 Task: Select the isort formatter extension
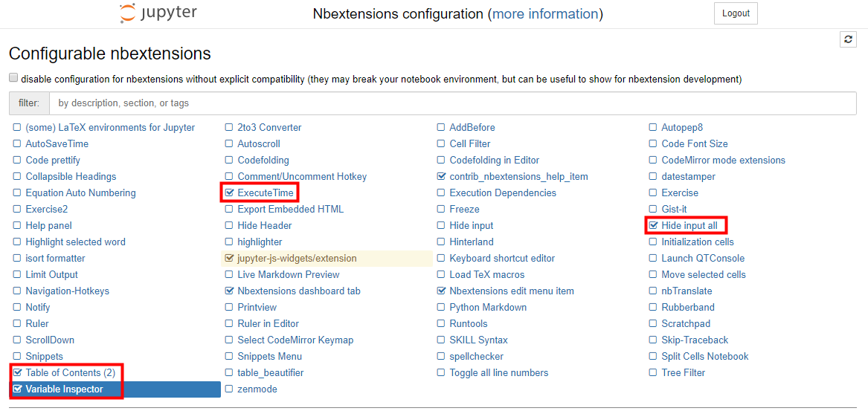tap(55, 259)
